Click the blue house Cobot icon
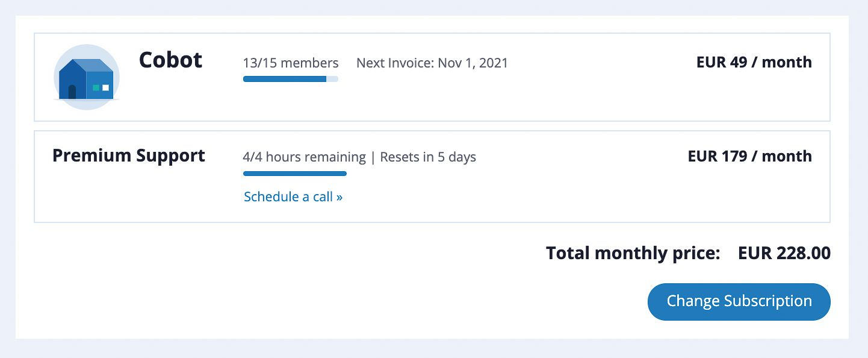 tap(87, 79)
